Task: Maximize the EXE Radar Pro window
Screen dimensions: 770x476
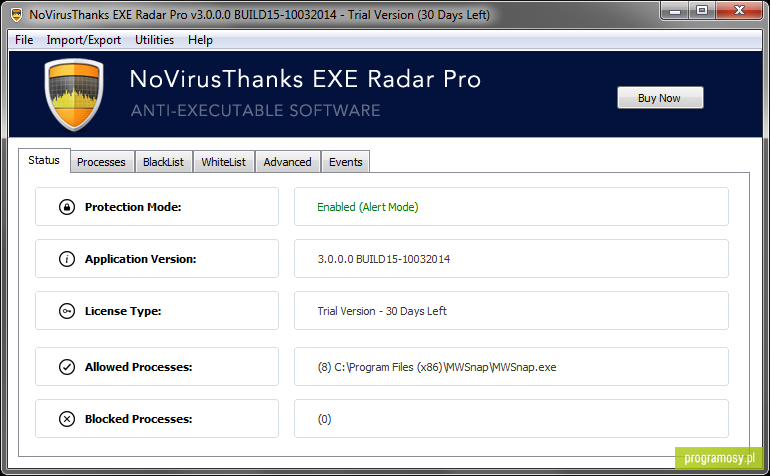Action: pos(702,11)
